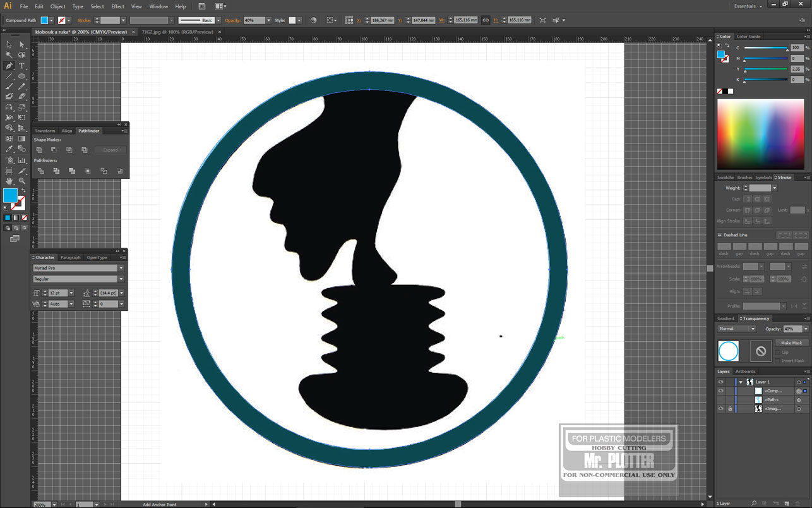This screenshot has width=812, height=508.
Task: Open the Effect menu
Action: (x=117, y=6)
